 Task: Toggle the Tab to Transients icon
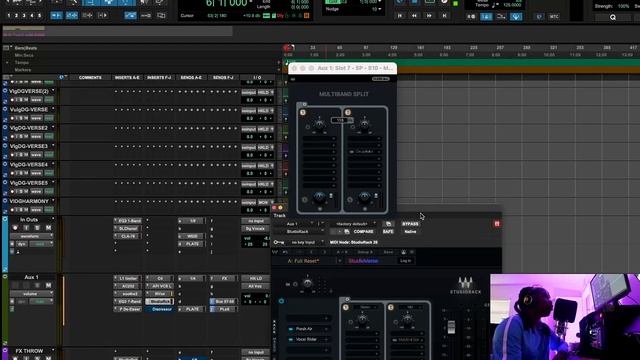click(56, 16)
